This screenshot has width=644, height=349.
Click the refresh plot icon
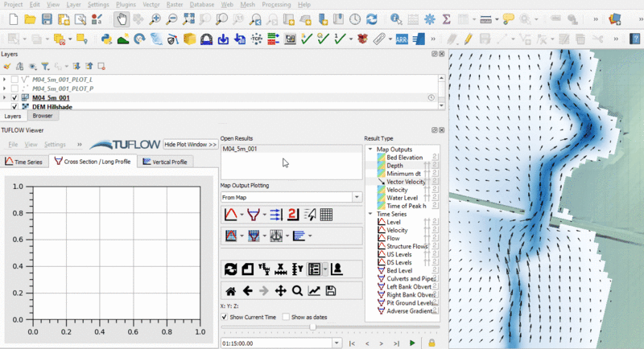[230, 269]
